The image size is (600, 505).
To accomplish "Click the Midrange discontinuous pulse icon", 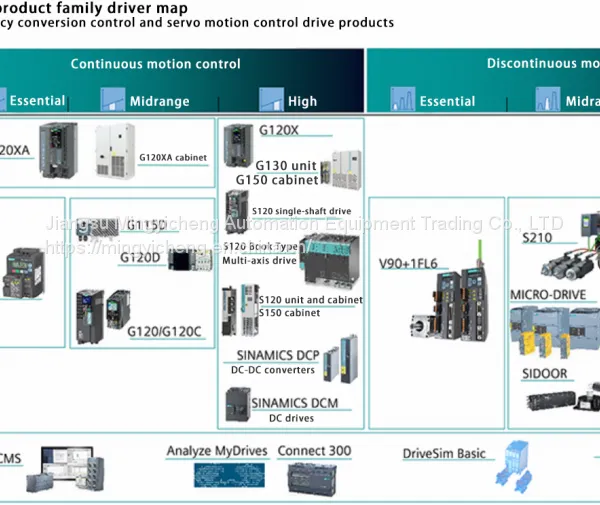I will (548, 99).
